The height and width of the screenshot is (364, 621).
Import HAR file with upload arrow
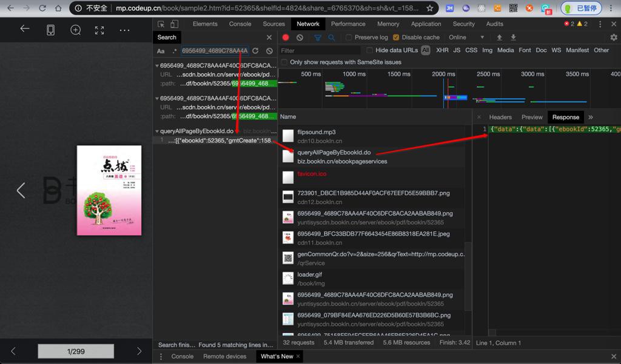[x=500, y=37]
